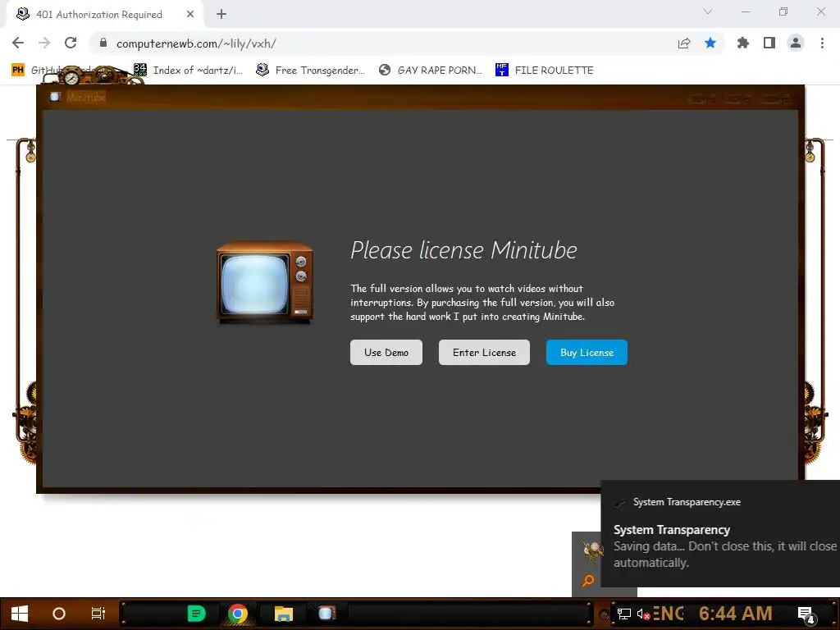Open the Index of ~dartz bookmark
The width and height of the screenshot is (840, 630).
click(188, 71)
